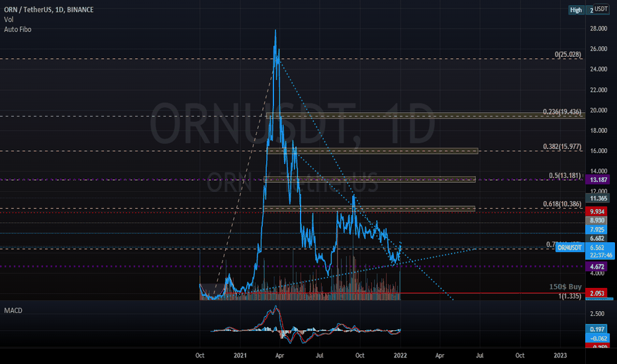Click the 28.000 price scale value
The height and width of the screenshot is (364, 617).
click(x=598, y=28)
